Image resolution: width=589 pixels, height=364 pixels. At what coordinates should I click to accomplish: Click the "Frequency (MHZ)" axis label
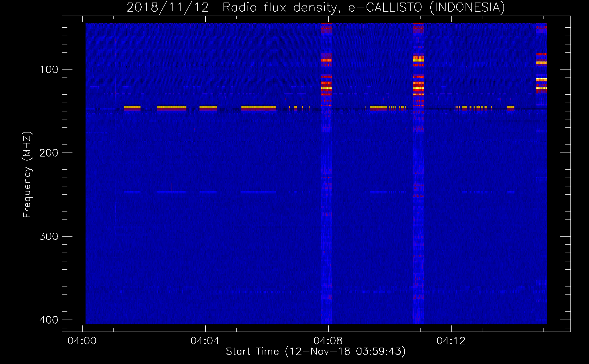pyautogui.click(x=27, y=175)
